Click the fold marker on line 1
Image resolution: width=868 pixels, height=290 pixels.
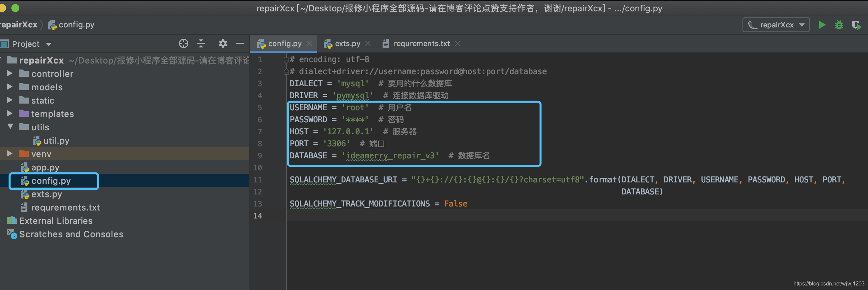(286, 60)
